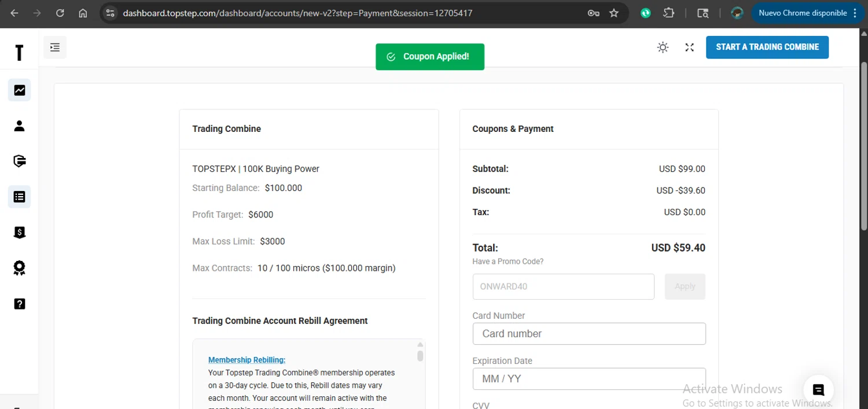Open the award badge sidebar icon
The width and height of the screenshot is (868, 409).
click(x=20, y=268)
